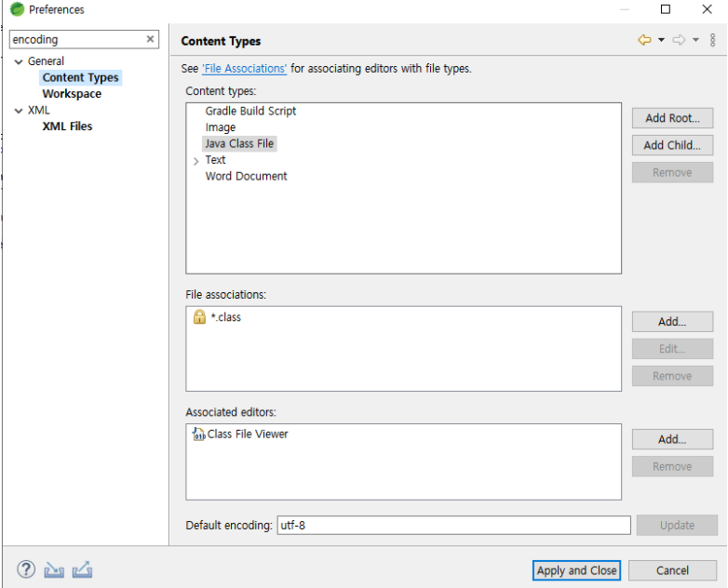
Task: Expand the Text content type
Action: pos(195,161)
